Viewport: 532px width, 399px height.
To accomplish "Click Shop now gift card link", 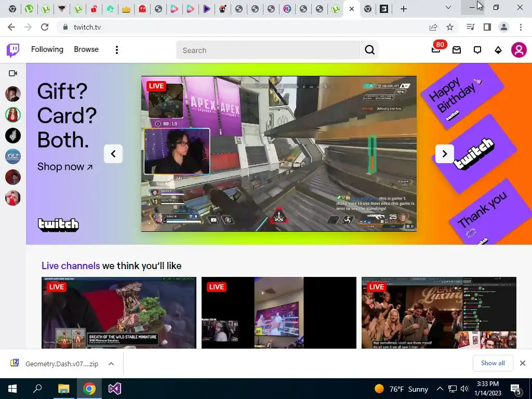I will pyautogui.click(x=65, y=167).
